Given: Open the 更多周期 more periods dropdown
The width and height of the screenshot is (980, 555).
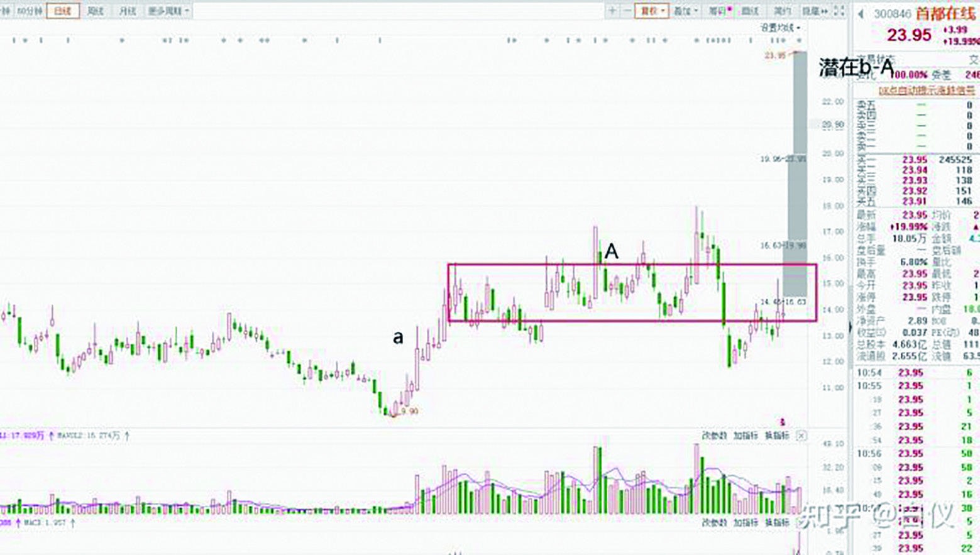Looking at the screenshot, I should [168, 11].
